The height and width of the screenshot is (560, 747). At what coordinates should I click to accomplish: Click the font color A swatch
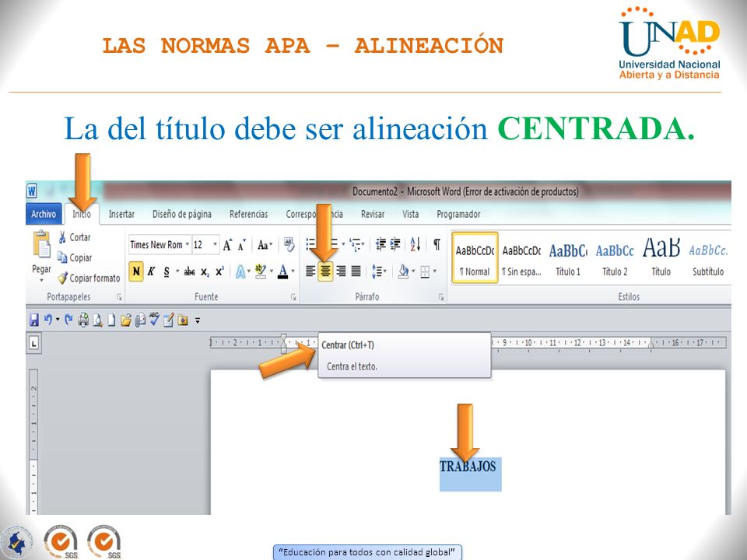point(282,271)
